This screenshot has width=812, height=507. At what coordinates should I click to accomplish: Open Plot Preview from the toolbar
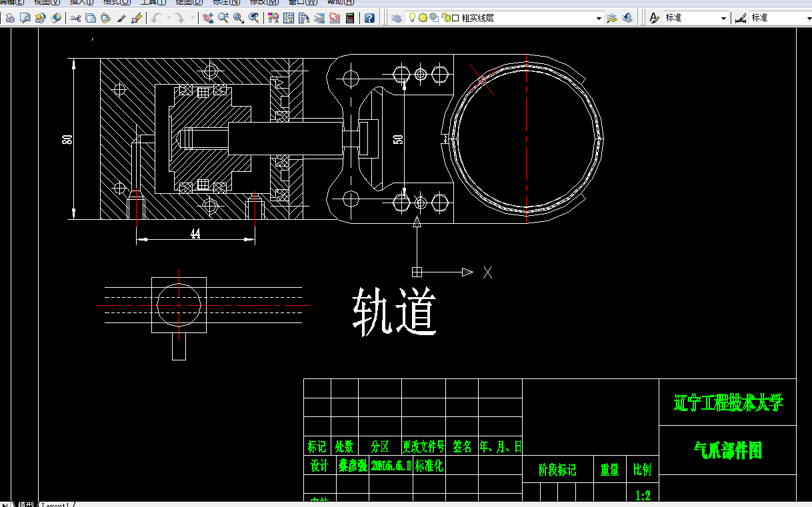point(25,18)
